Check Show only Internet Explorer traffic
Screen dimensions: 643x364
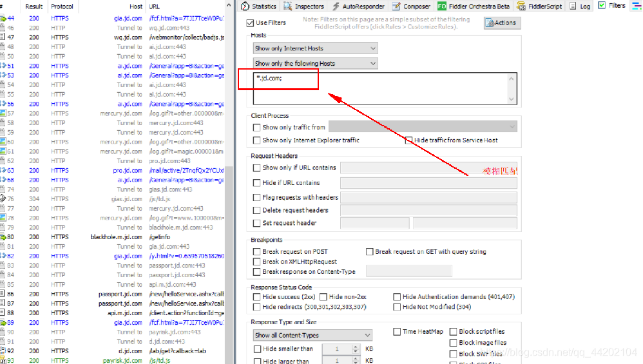256,140
